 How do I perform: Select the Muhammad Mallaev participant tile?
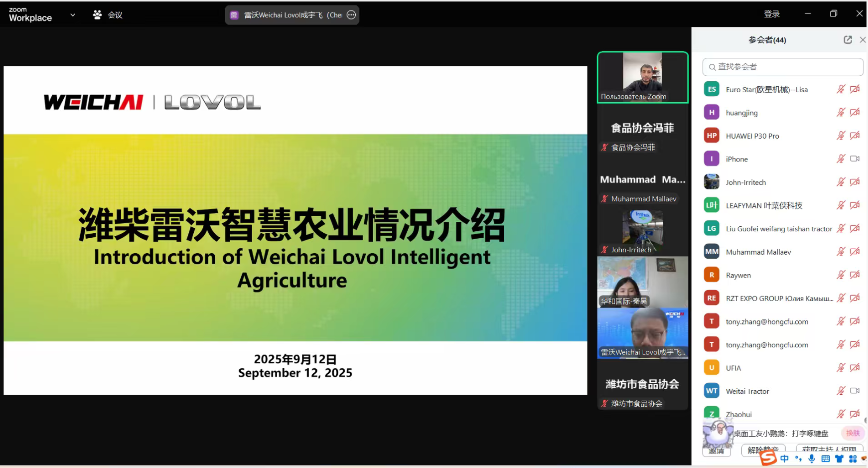(642, 180)
